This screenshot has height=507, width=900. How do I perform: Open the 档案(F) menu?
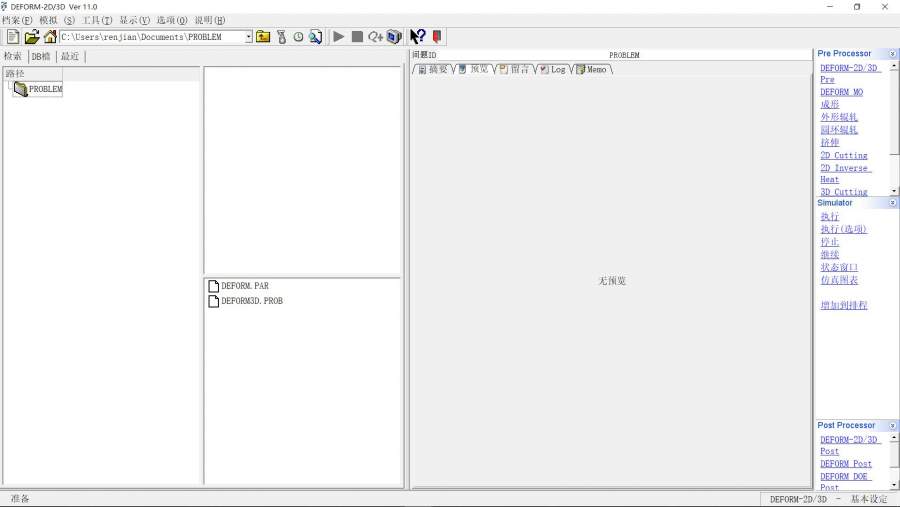(x=17, y=20)
